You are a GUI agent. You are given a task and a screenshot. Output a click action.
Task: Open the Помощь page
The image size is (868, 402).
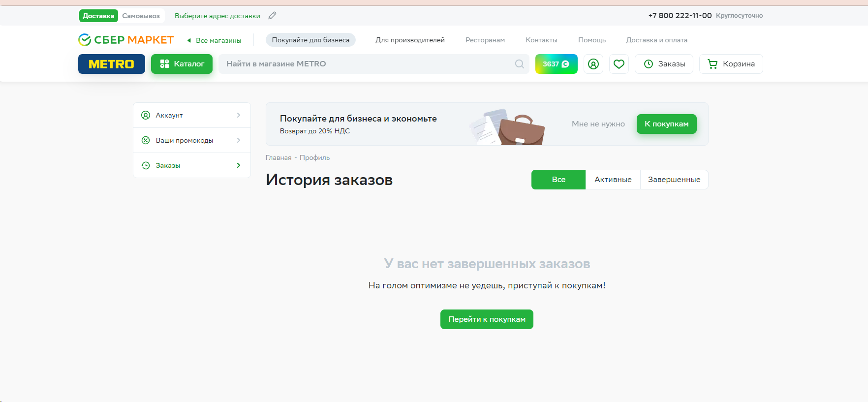(x=592, y=40)
